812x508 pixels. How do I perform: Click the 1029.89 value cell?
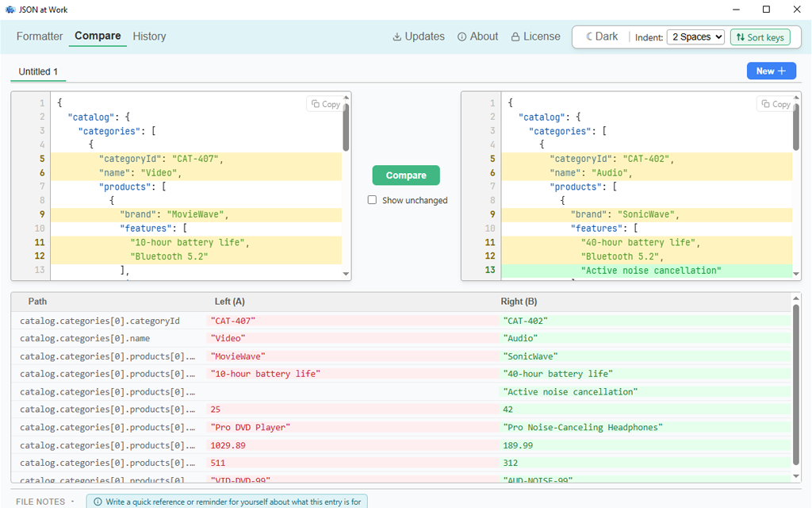(x=352, y=445)
